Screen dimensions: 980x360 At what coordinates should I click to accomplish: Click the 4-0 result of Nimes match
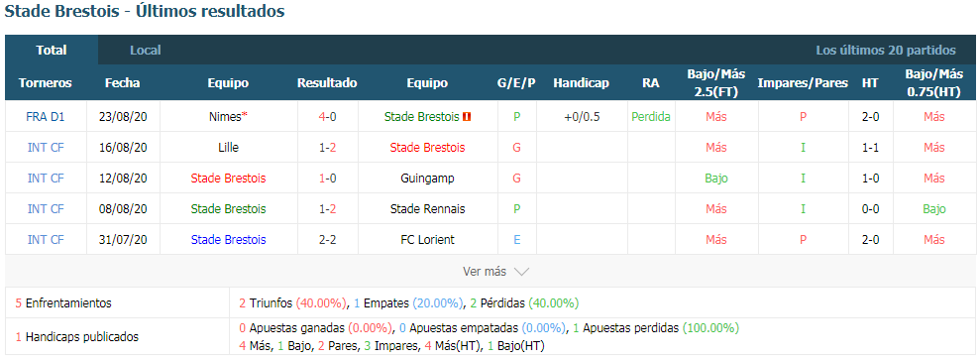(327, 116)
